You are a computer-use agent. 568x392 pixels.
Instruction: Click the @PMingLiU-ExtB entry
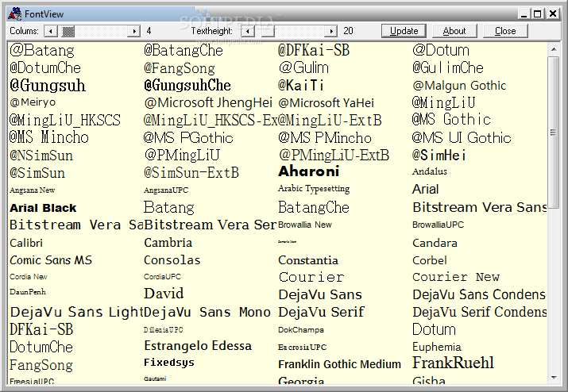click(334, 156)
